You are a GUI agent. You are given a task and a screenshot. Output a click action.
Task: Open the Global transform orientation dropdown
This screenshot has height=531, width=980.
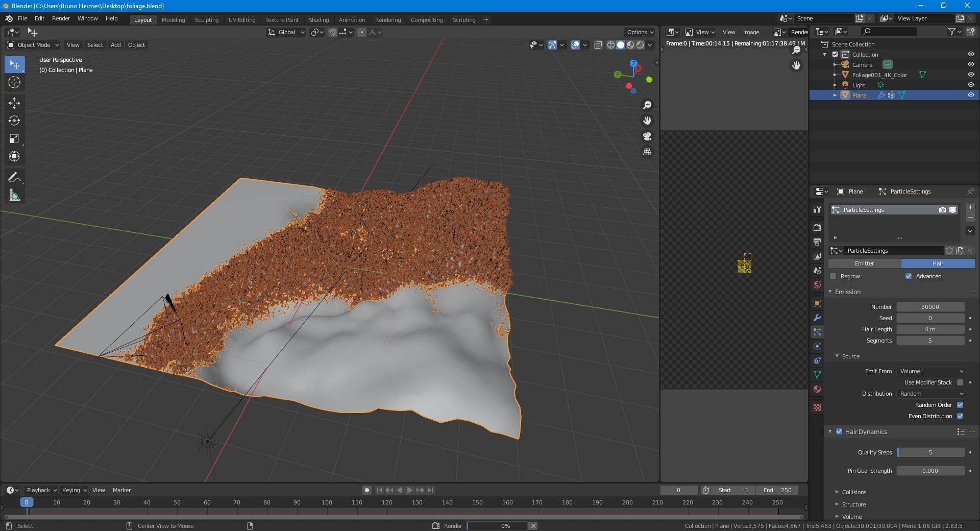(x=286, y=32)
